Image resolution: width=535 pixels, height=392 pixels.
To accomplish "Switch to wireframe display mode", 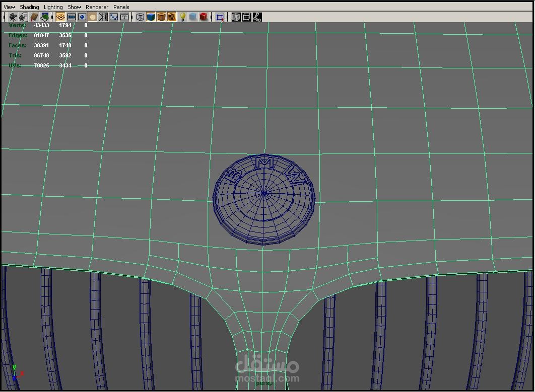I will pos(140,17).
